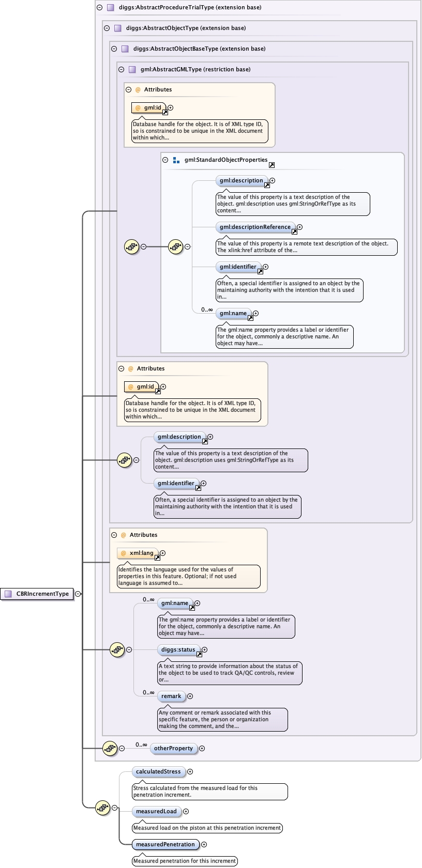This screenshot has width=422, height=868.
Task: Click the link arrow icon on xml:lang attribute
Action: tap(157, 558)
